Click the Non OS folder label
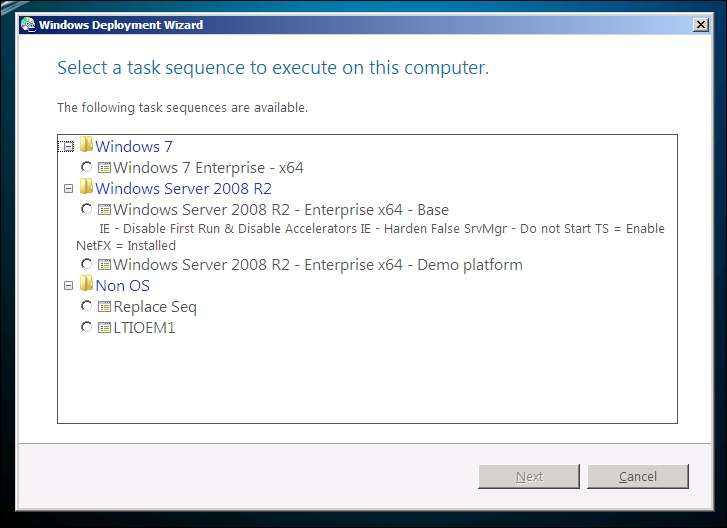Image resolution: width=727 pixels, height=528 pixels. [x=122, y=286]
